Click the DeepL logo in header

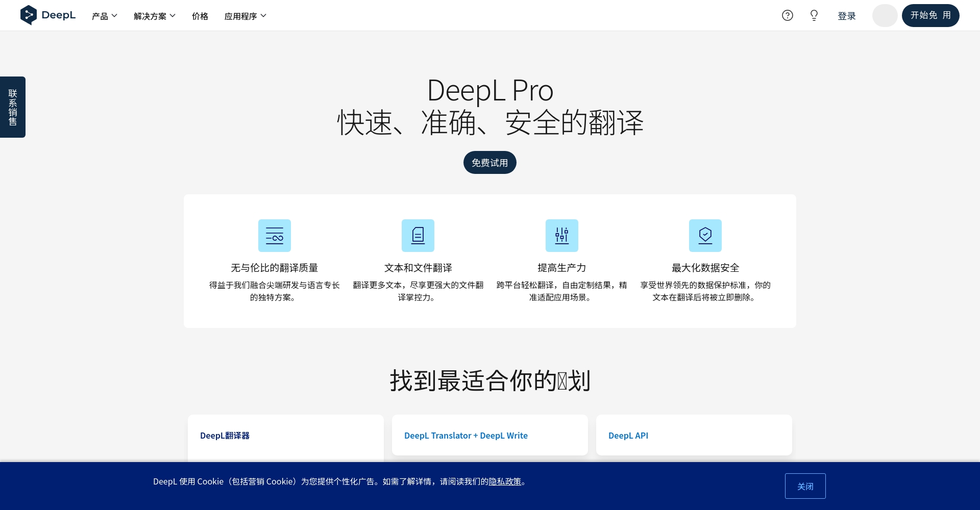click(x=48, y=15)
